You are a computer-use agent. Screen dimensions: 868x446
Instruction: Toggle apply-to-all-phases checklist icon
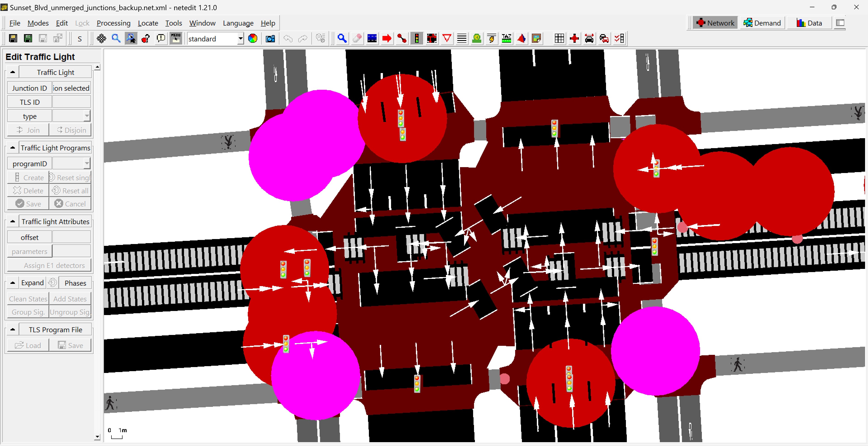619,38
